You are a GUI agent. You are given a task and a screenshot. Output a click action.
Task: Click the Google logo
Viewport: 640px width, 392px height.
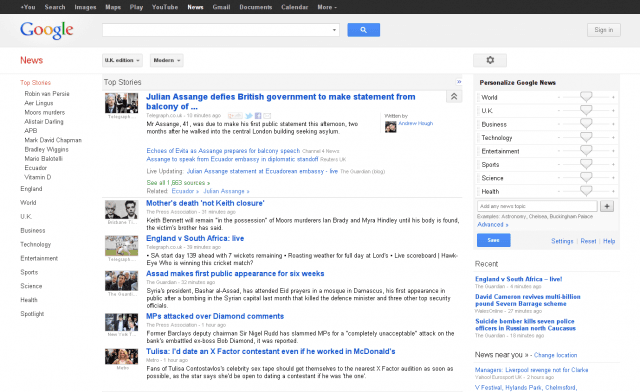(47, 30)
